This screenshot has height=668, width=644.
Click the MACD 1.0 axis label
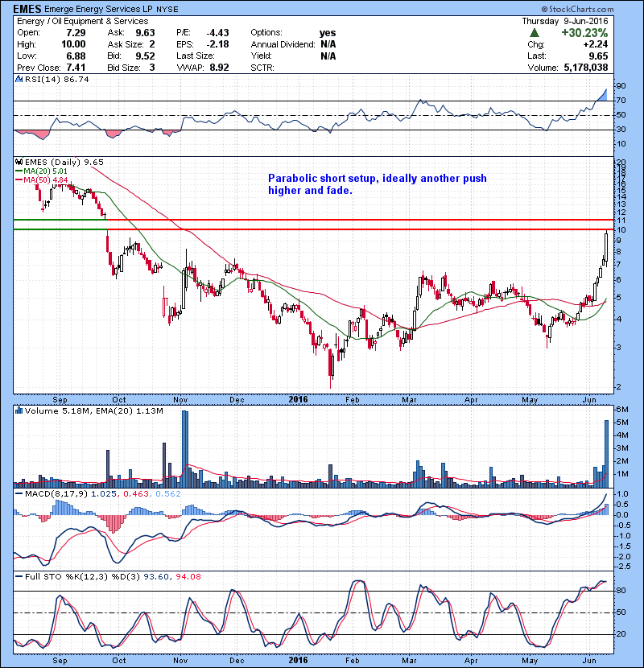pyautogui.click(x=623, y=494)
